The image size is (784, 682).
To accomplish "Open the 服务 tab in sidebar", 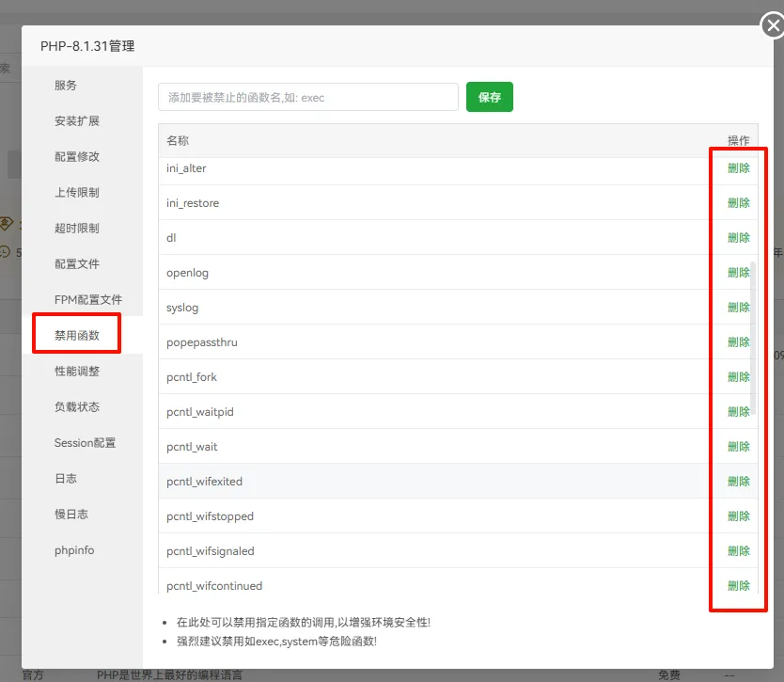I will 66,86.
